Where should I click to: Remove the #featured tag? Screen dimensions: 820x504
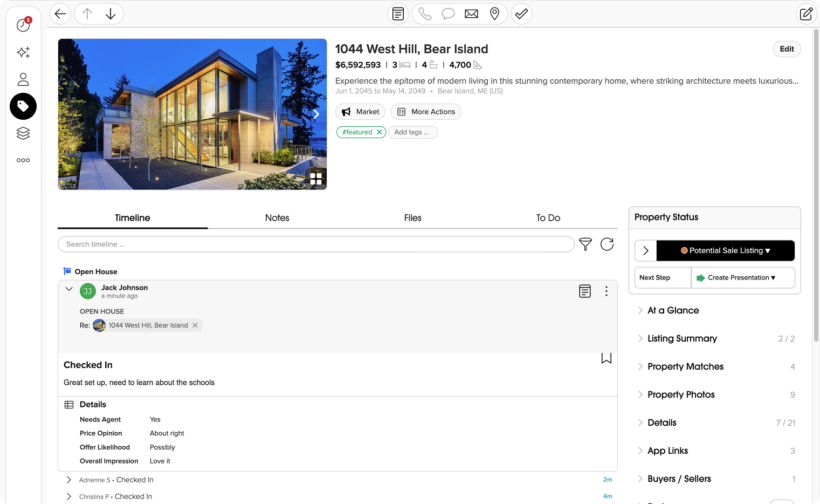pos(379,132)
